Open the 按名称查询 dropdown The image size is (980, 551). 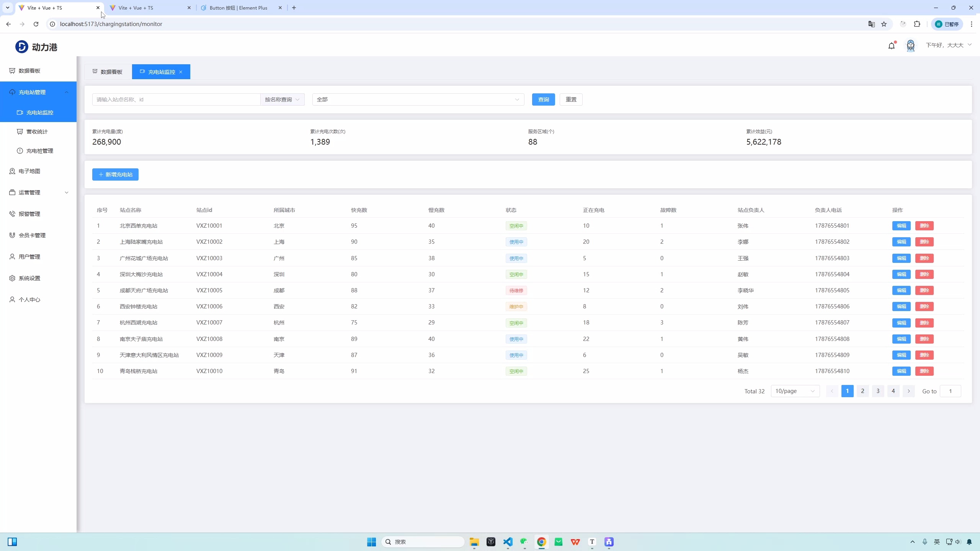click(282, 99)
